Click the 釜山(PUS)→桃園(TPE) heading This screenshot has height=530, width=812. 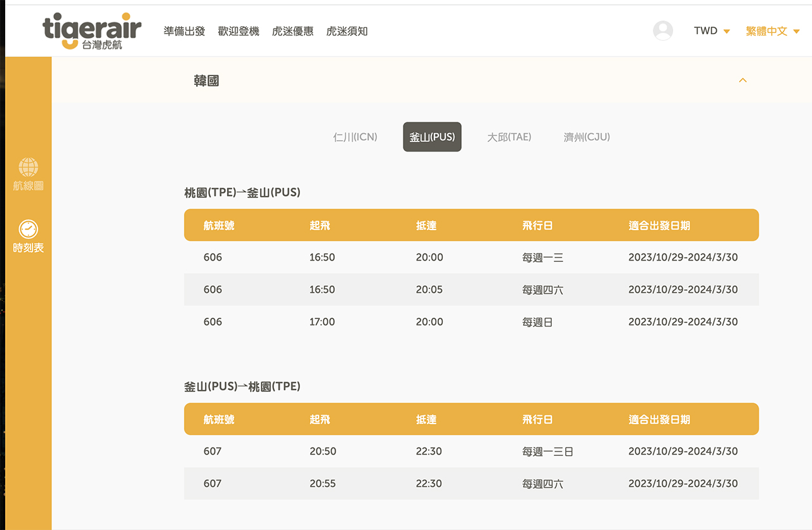pos(242,386)
